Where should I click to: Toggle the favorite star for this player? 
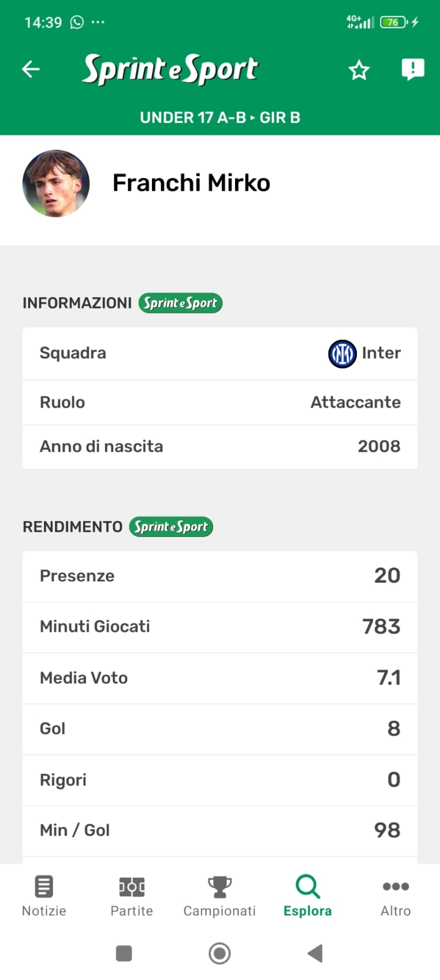coord(359,70)
